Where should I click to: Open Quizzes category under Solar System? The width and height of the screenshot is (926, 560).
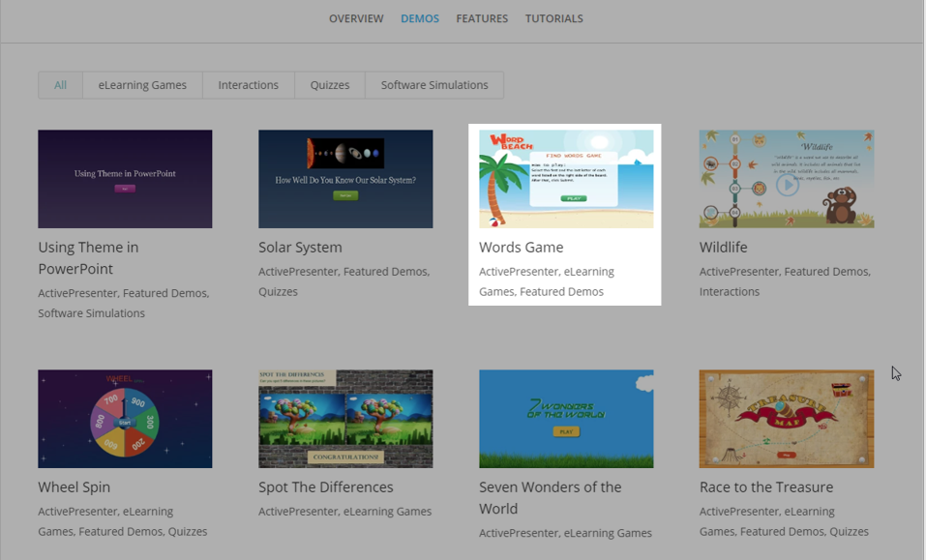pos(278,291)
